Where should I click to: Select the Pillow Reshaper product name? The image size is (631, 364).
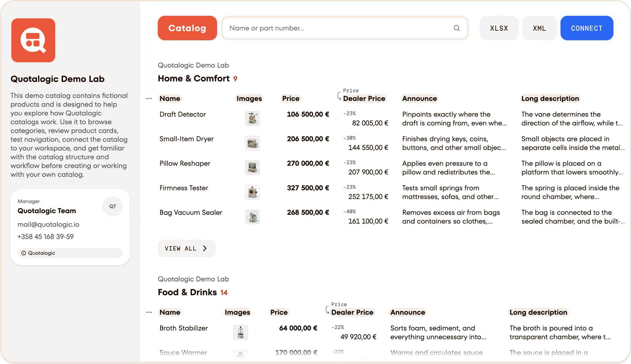pyautogui.click(x=185, y=163)
